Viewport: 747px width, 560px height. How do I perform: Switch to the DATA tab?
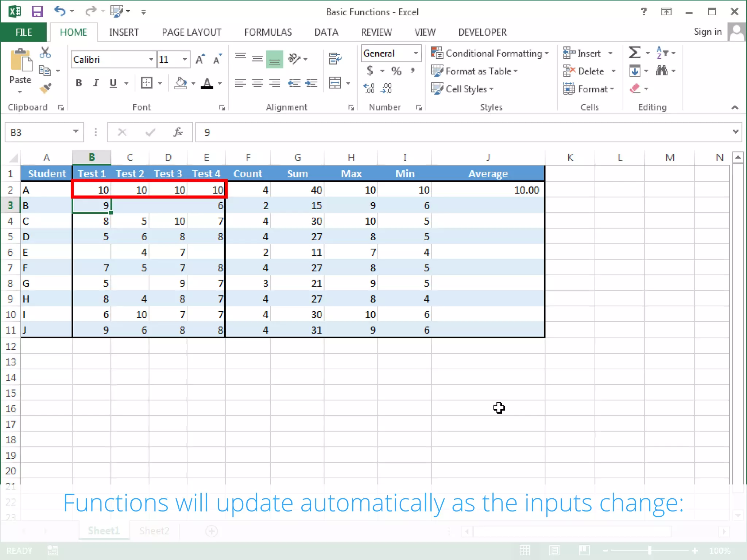tap(326, 32)
